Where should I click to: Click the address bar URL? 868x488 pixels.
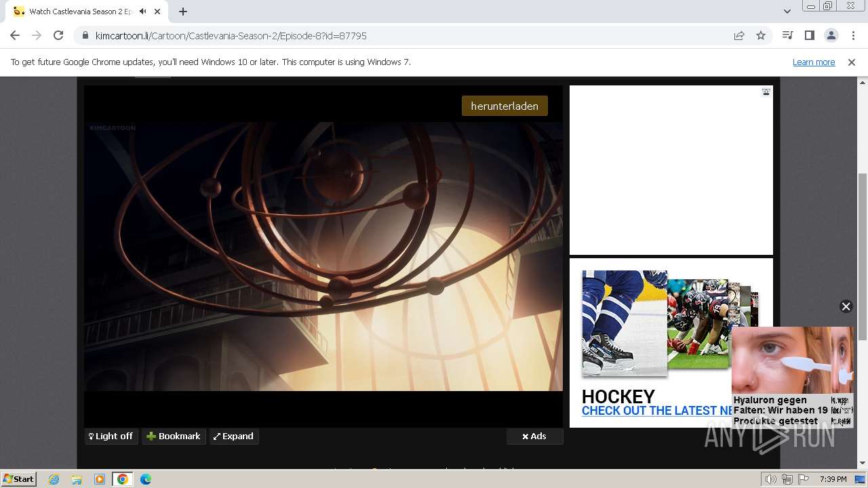[x=231, y=35]
